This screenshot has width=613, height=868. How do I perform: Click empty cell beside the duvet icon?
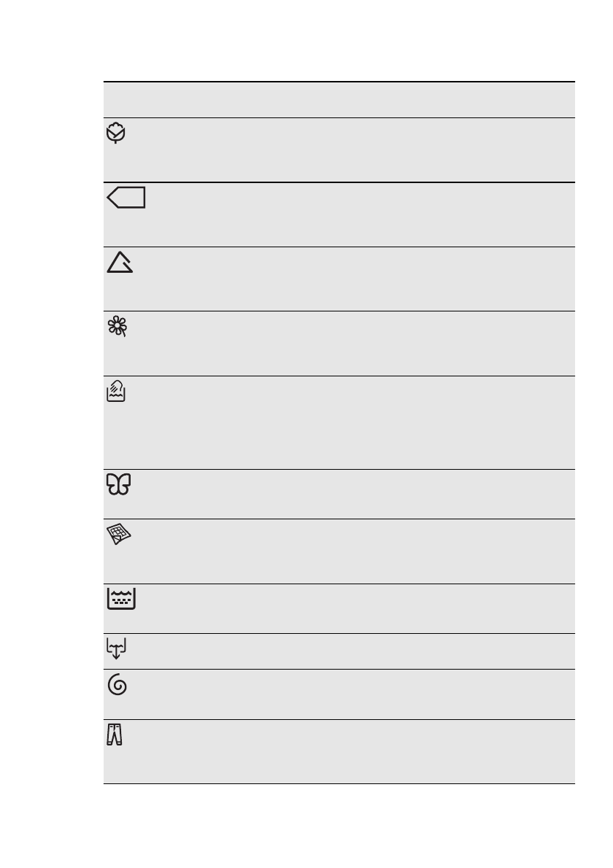pyautogui.click(x=350, y=551)
